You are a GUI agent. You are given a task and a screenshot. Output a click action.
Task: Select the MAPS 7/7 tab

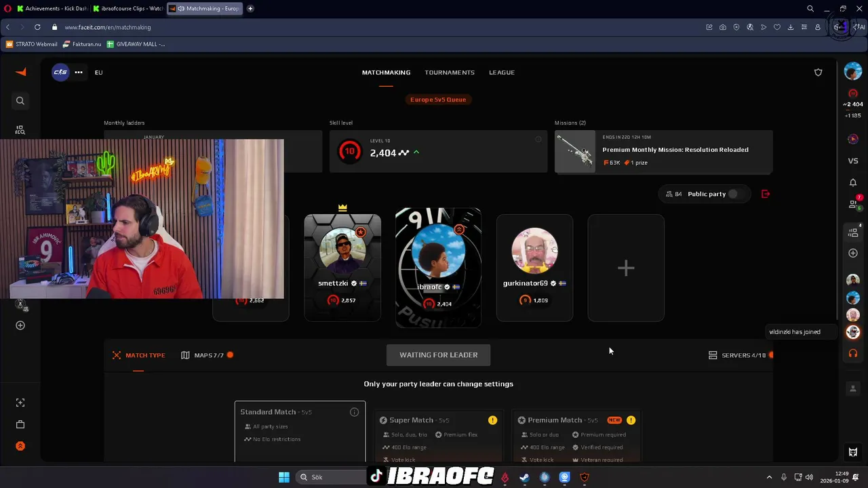click(207, 355)
